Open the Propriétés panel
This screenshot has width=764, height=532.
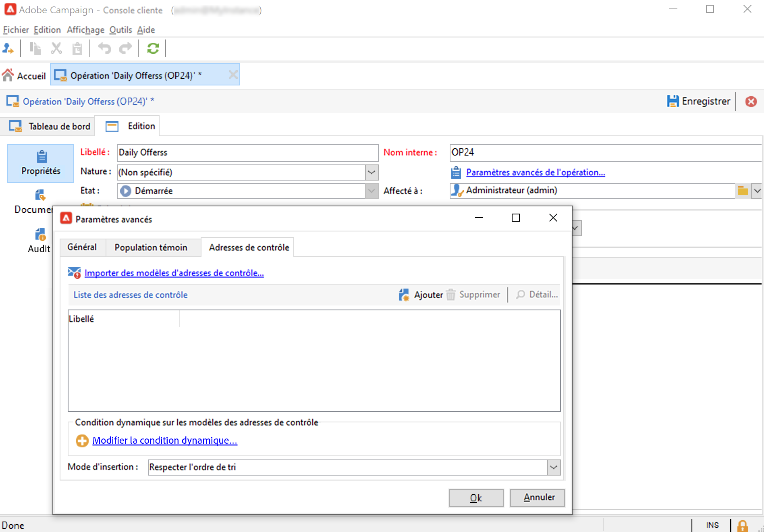41,164
